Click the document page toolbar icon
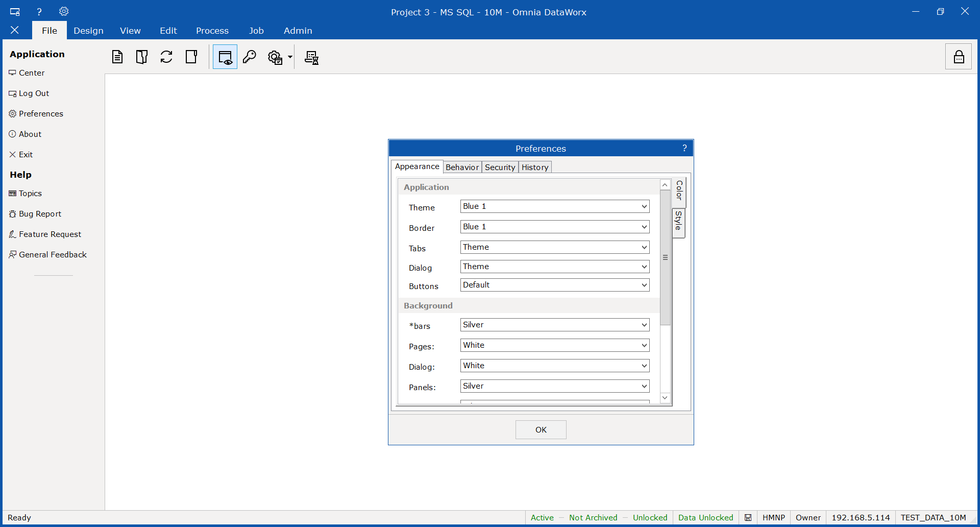 coord(117,57)
